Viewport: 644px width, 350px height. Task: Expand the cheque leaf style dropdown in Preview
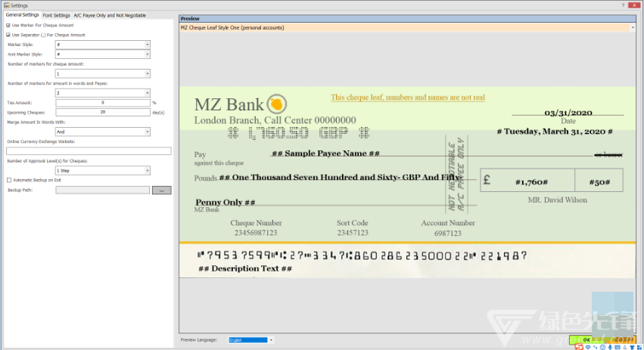pos(633,27)
